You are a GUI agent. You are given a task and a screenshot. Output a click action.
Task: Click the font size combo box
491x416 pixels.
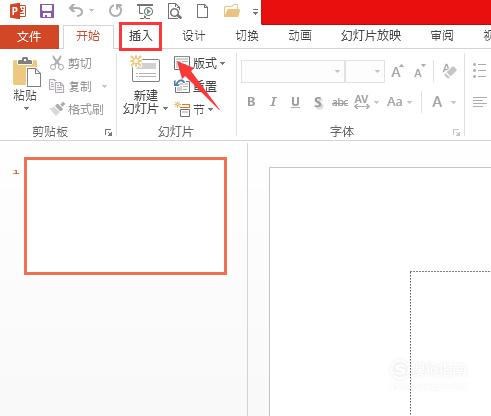(365, 71)
